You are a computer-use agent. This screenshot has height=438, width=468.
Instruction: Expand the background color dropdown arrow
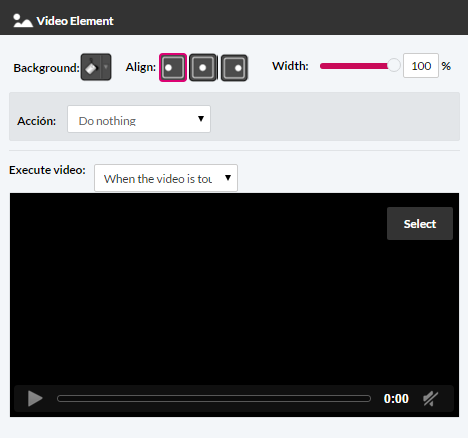point(106,67)
